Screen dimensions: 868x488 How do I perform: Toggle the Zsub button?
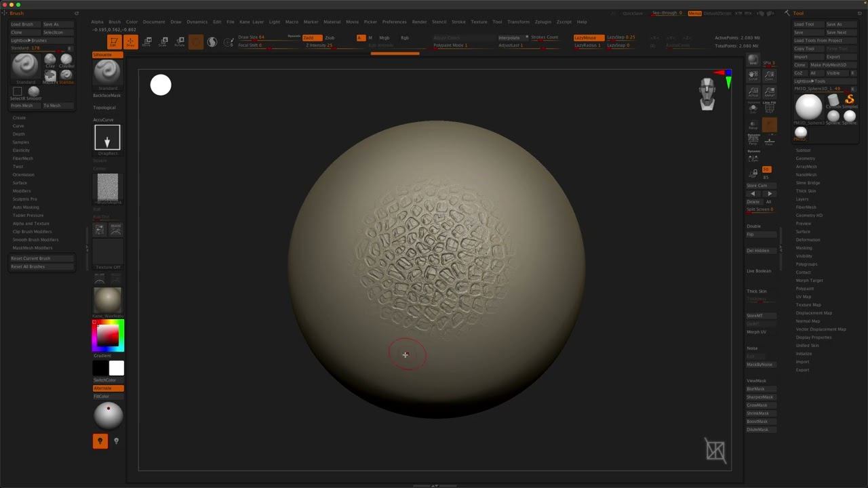tap(330, 38)
